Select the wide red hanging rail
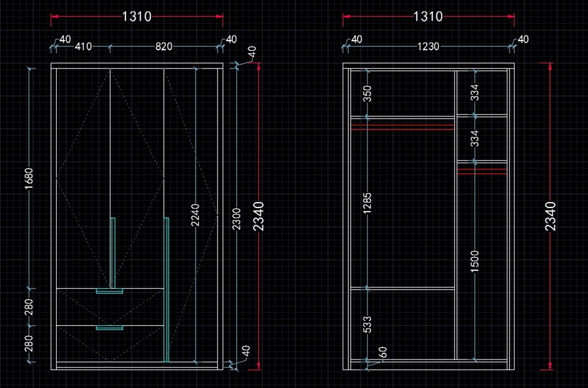The image size is (588, 388). click(x=402, y=128)
